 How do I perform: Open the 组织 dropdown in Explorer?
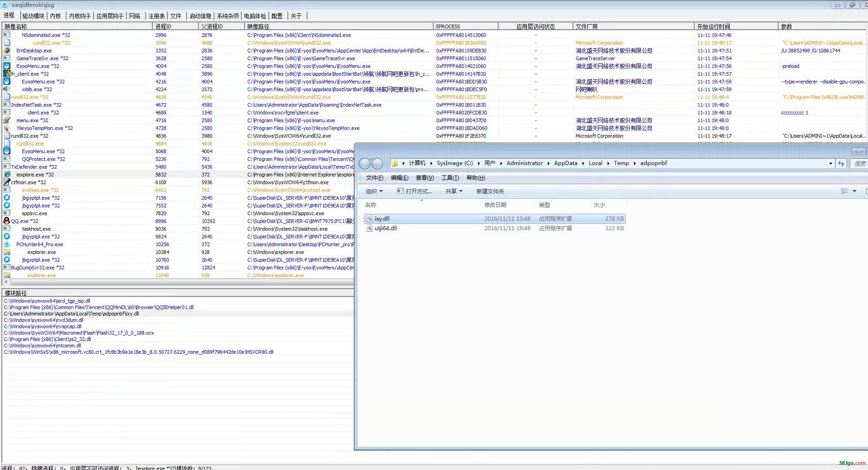[x=374, y=191]
